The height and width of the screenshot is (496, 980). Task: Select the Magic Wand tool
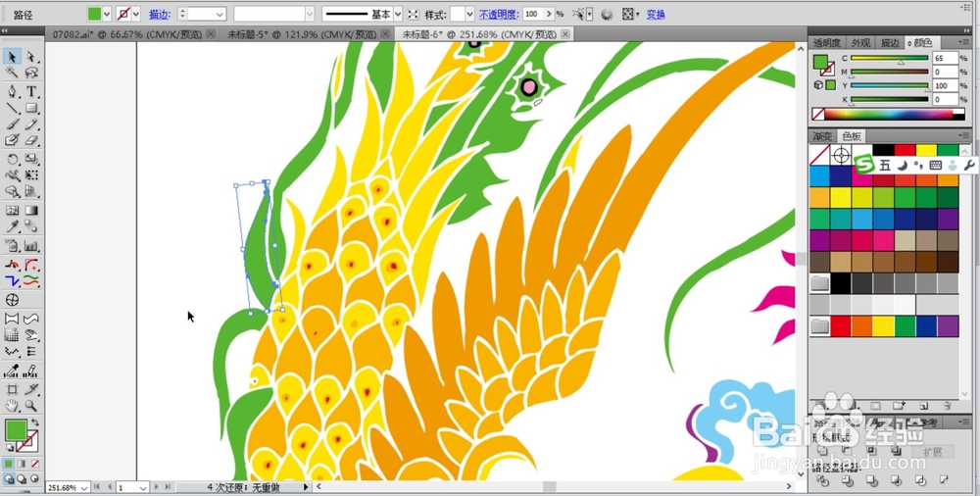(x=12, y=73)
